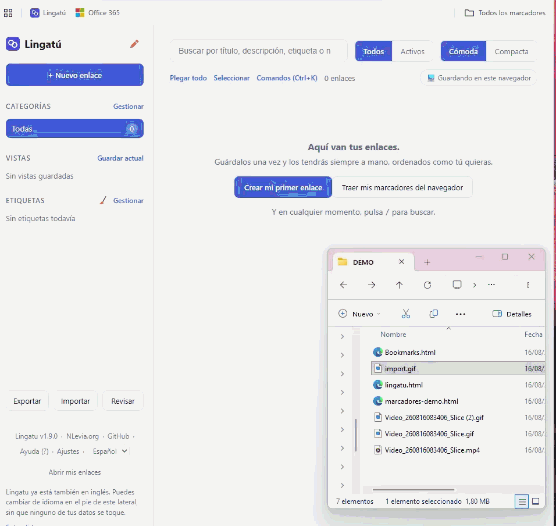The height and width of the screenshot is (526, 556).
Task: Click the horizontal scrollbar in Explorer file list
Action: click(413, 489)
